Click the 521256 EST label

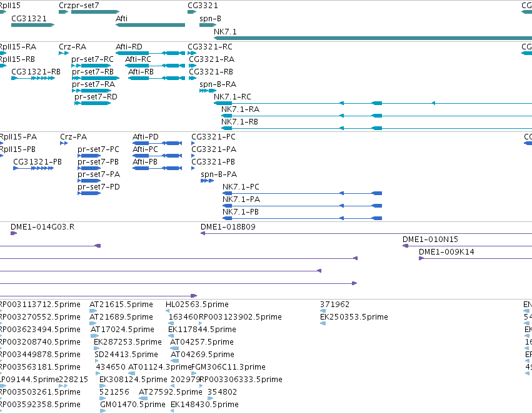[x=114, y=393]
